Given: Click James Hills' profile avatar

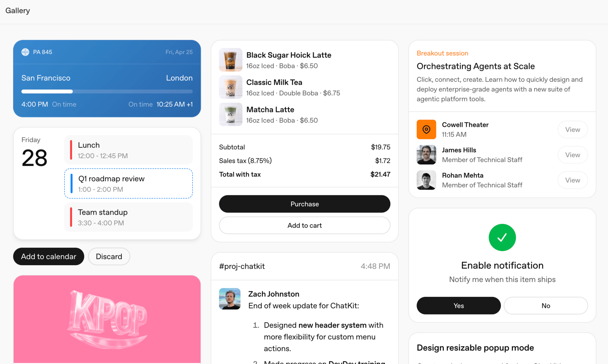Looking at the screenshot, I should 426,155.
